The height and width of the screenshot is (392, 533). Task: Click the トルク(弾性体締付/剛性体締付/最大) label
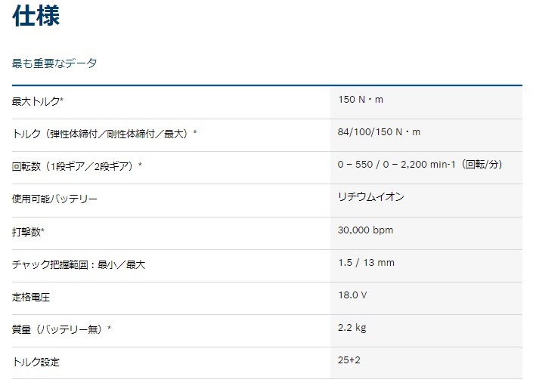104,134
